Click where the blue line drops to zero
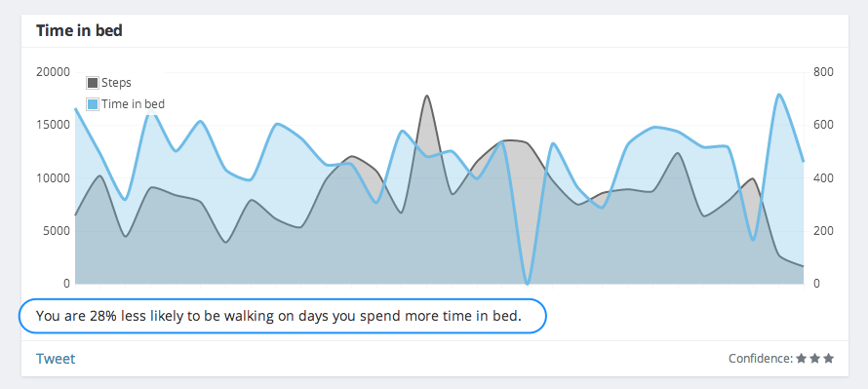868x389 pixels. (x=527, y=284)
